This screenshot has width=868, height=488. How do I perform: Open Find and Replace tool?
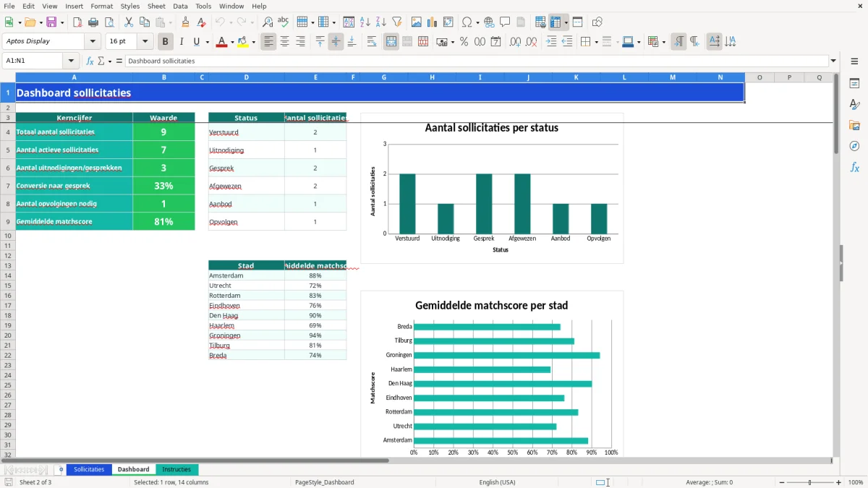click(268, 22)
